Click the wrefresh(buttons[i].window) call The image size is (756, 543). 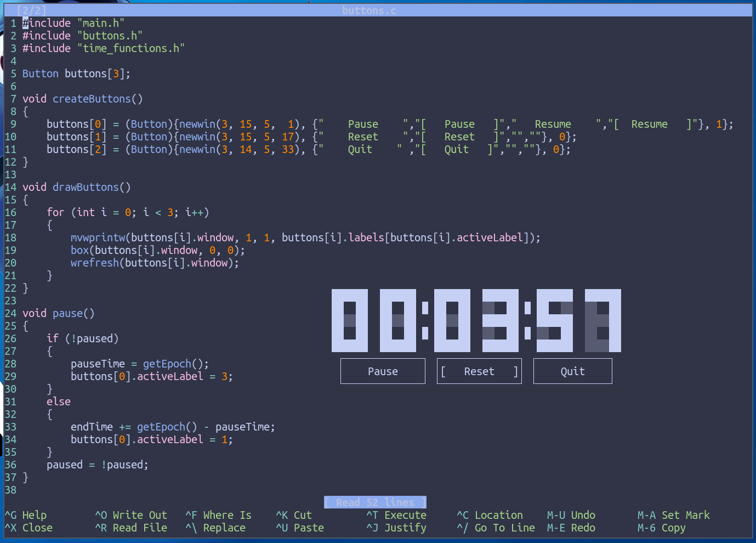pyautogui.click(x=155, y=263)
